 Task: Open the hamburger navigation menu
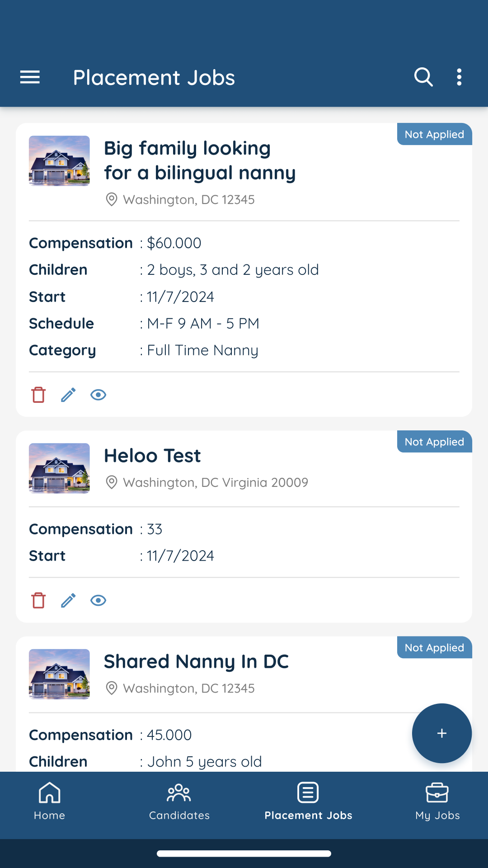30,77
